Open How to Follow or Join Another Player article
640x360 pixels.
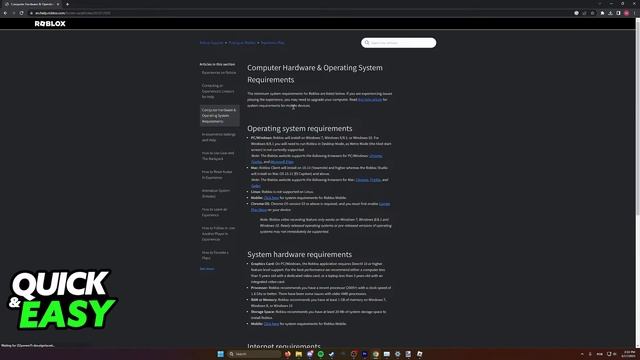click(218, 234)
